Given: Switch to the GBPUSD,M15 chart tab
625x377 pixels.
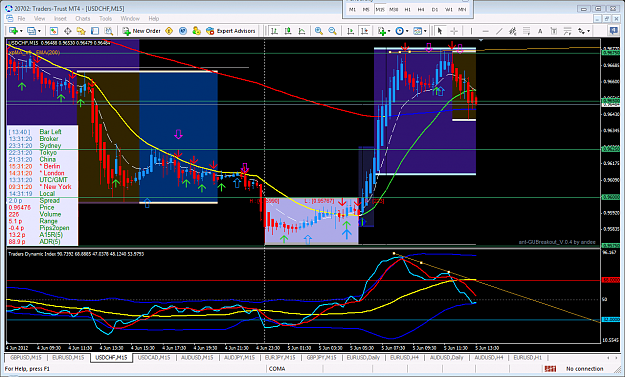Looking at the screenshot, I should pyautogui.click(x=26, y=357).
